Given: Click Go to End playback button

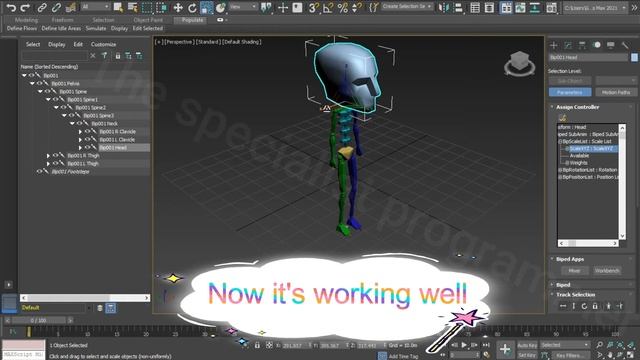Looking at the screenshot, I should [486, 345].
